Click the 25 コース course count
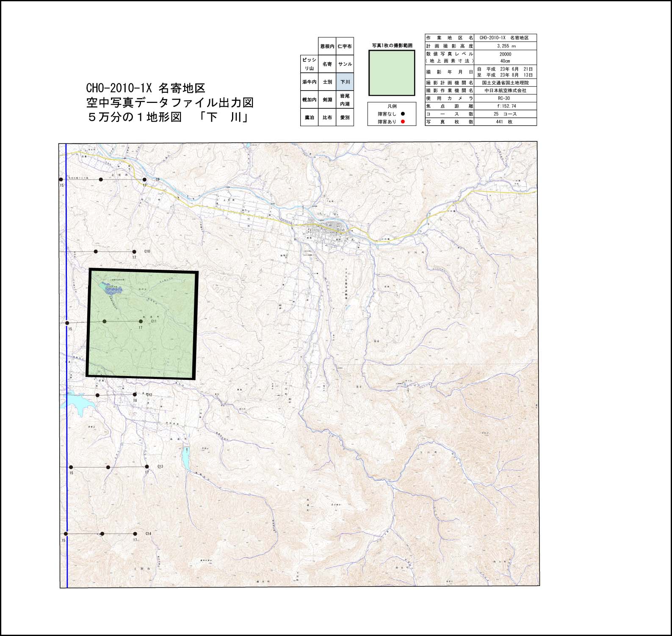This screenshot has height=636, width=672. click(505, 114)
